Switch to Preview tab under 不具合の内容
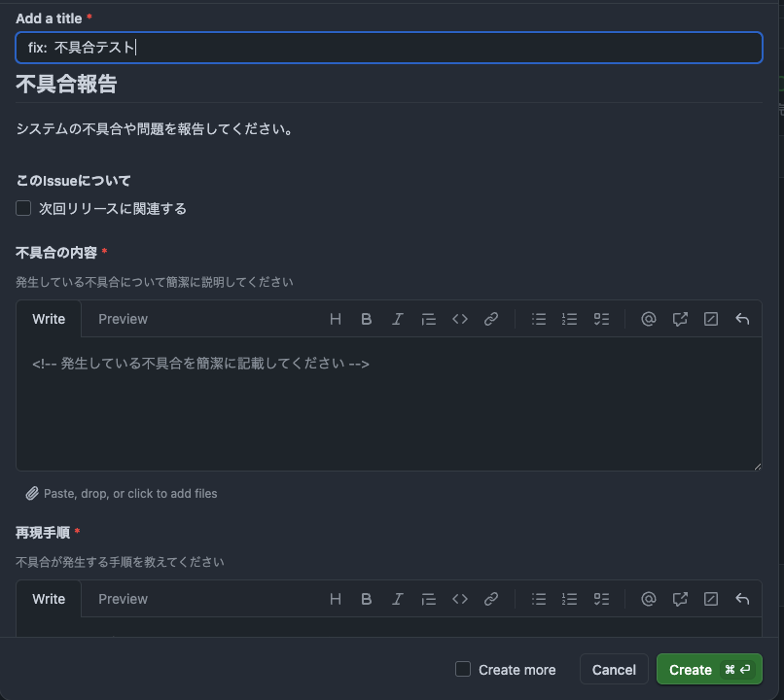Screen dimensions: 784x700 [x=123, y=319]
